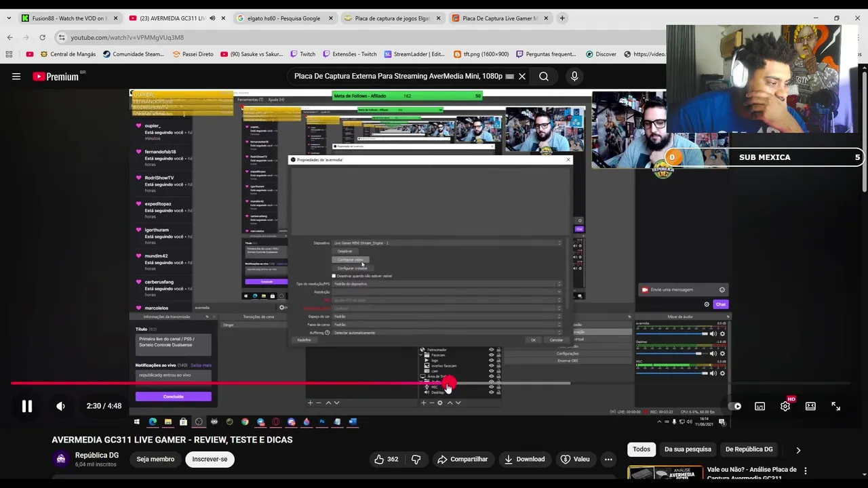Open Perguntas frequent bookmark
The height and width of the screenshot is (488, 868).
[546, 54]
